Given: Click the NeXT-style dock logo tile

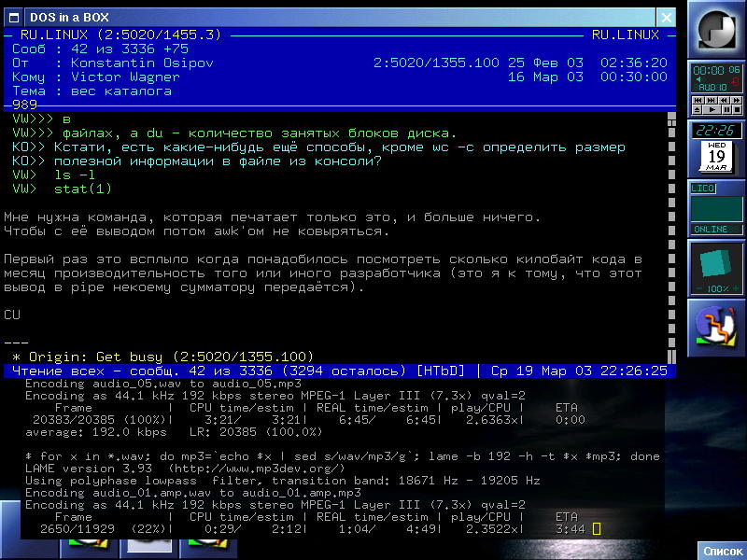Looking at the screenshot, I should (717, 29).
